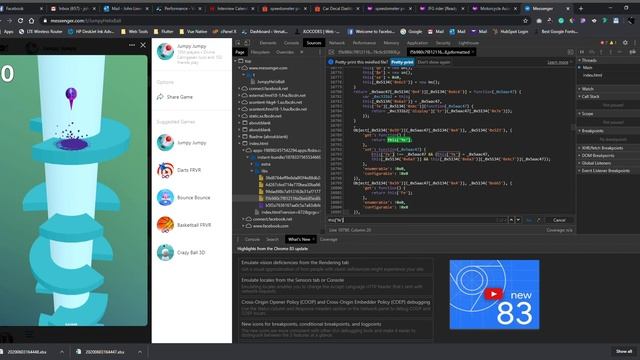
Task: Jump to previous search match arrow
Action: pyautogui.click(x=511, y=220)
